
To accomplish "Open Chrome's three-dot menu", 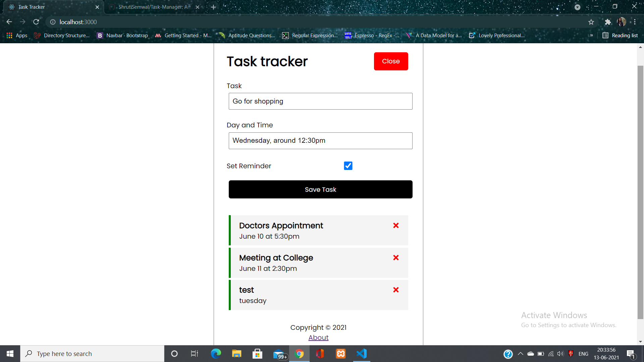I will pos(635,22).
